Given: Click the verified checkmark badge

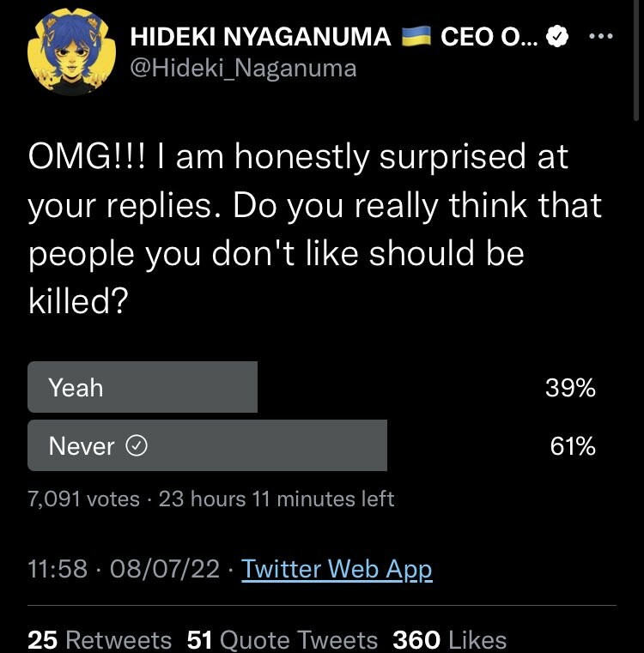Looking at the screenshot, I should click(x=556, y=38).
